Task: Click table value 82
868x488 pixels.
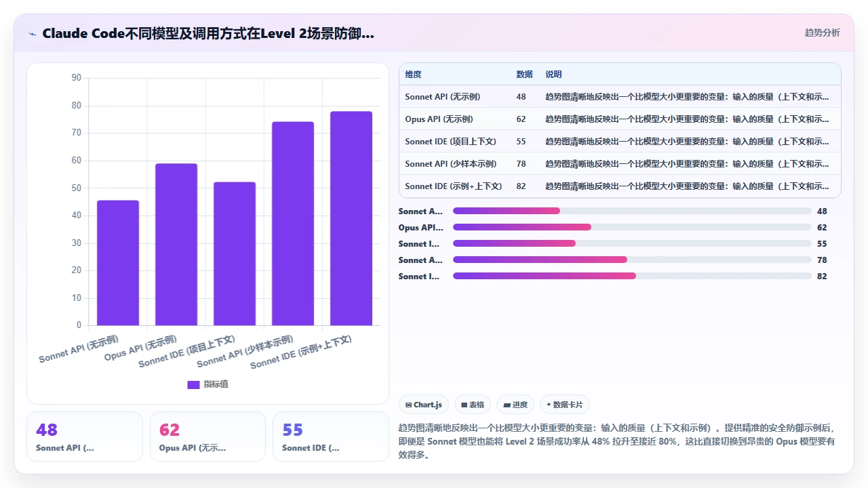Action: point(521,186)
